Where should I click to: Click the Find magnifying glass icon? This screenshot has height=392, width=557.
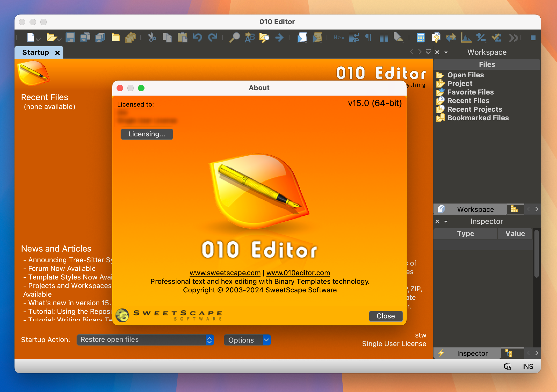click(x=234, y=38)
